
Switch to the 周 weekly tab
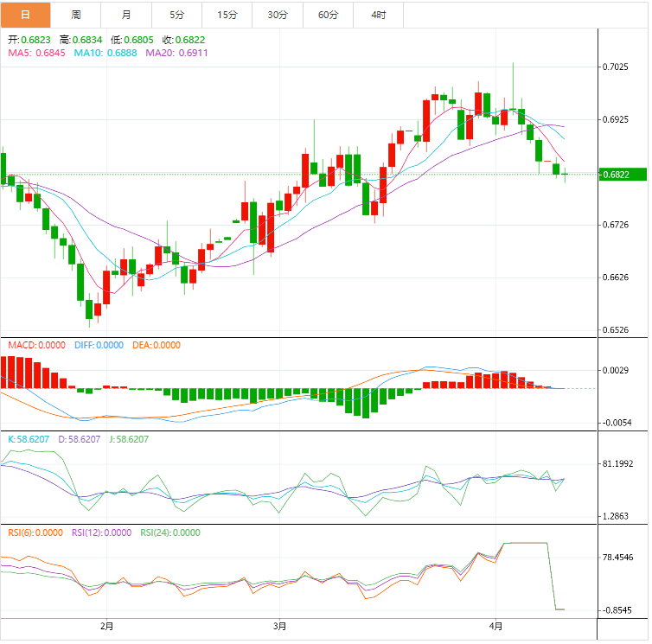pos(76,15)
